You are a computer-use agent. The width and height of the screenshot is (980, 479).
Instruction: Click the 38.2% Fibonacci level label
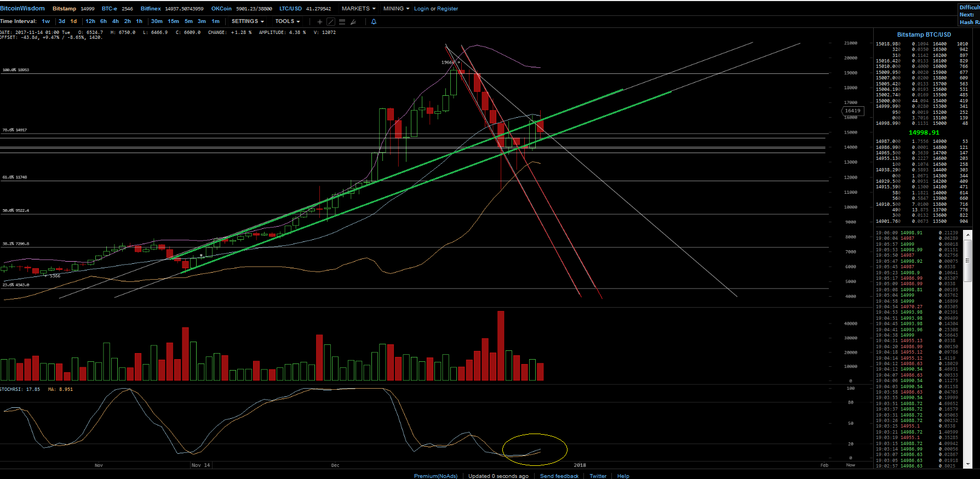click(x=15, y=244)
